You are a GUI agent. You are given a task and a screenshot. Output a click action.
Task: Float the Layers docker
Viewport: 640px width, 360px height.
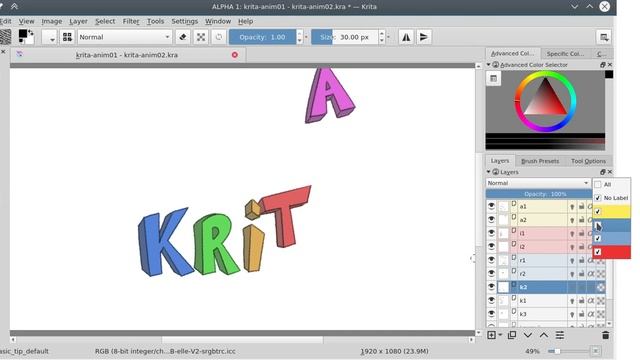pos(603,172)
